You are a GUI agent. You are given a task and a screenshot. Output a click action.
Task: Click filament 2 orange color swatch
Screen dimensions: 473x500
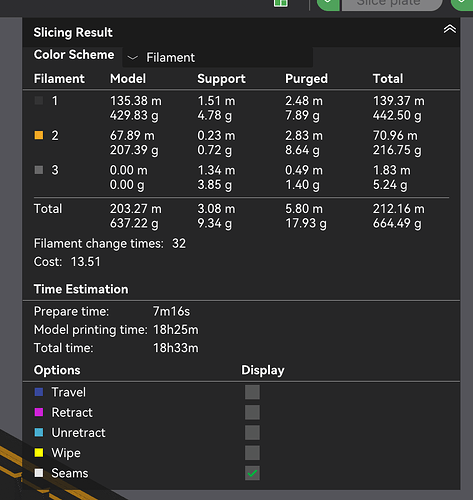pos(39,135)
